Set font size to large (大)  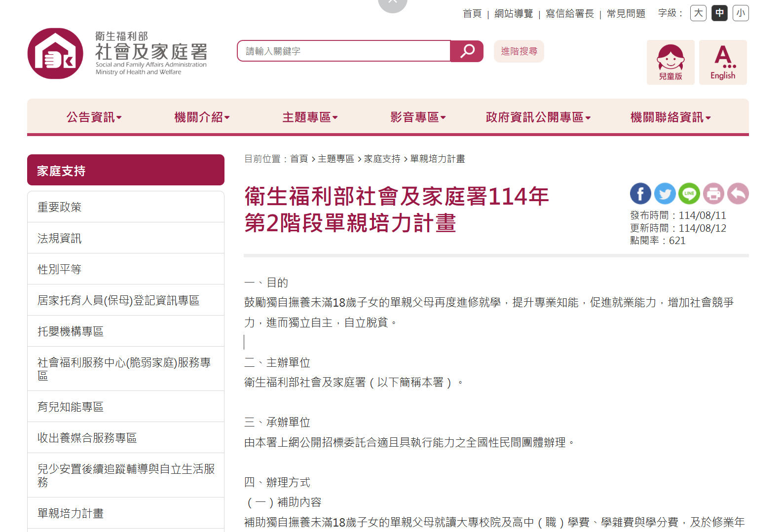tap(699, 13)
